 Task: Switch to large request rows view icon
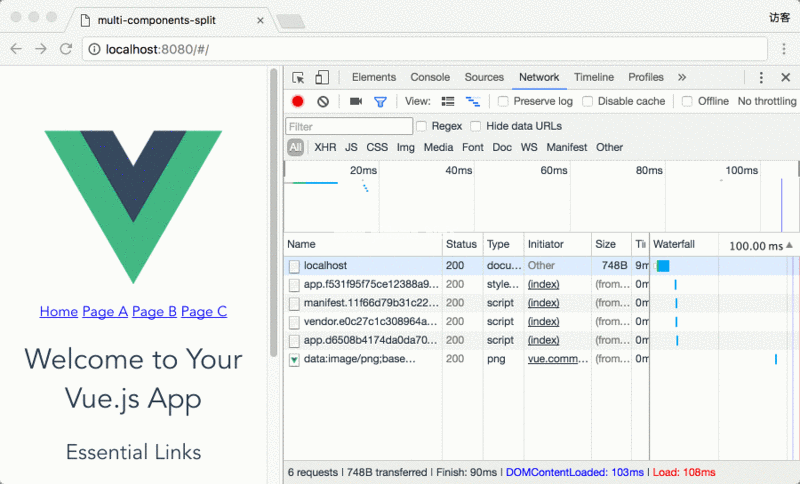(x=448, y=101)
